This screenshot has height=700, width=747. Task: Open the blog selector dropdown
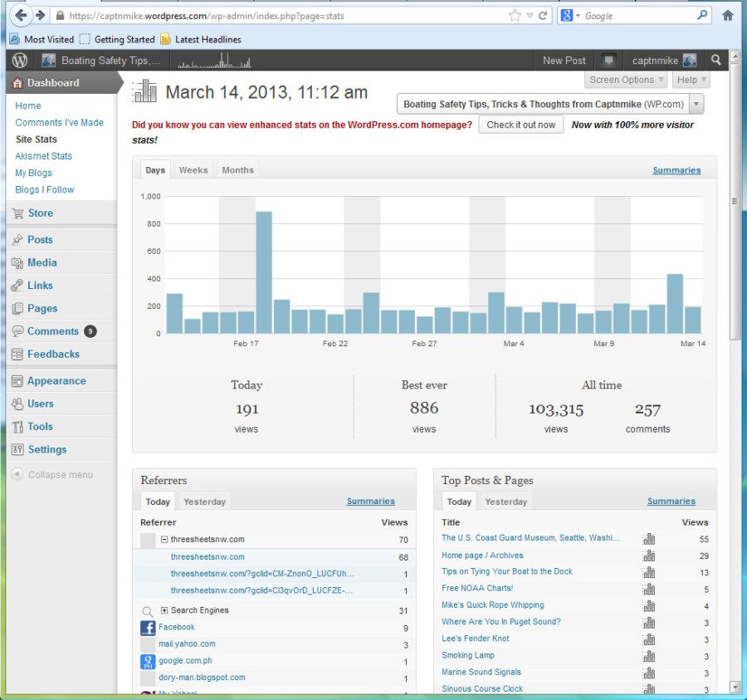pos(696,105)
